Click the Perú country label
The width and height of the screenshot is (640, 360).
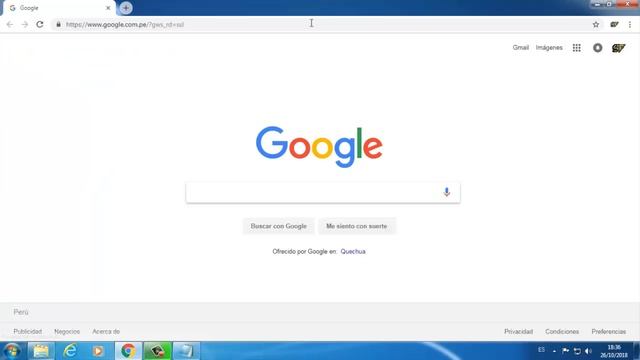(21, 312)
